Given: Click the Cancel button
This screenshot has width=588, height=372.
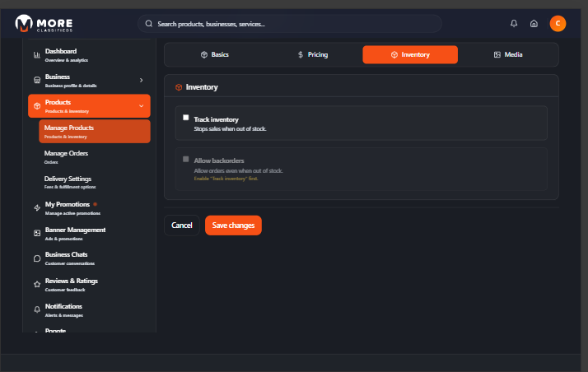Looking at the screenshot, I should [x=182, y=225].
